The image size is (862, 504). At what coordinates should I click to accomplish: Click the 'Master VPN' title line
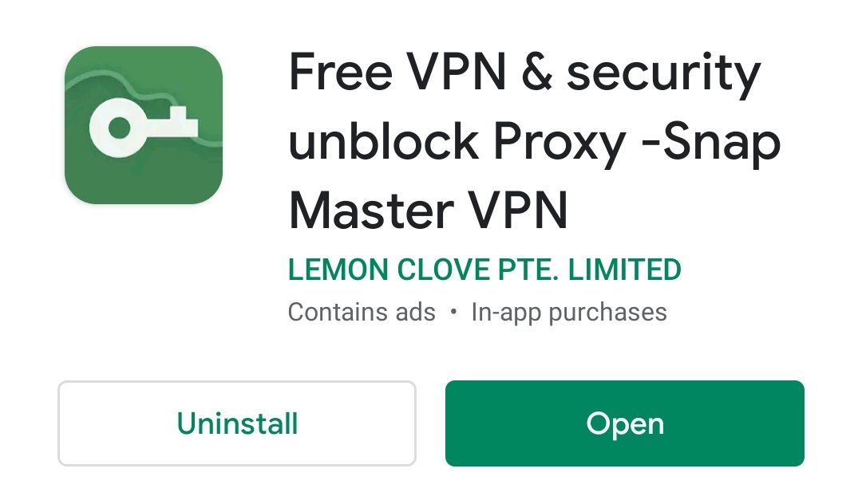pos(428,211)
